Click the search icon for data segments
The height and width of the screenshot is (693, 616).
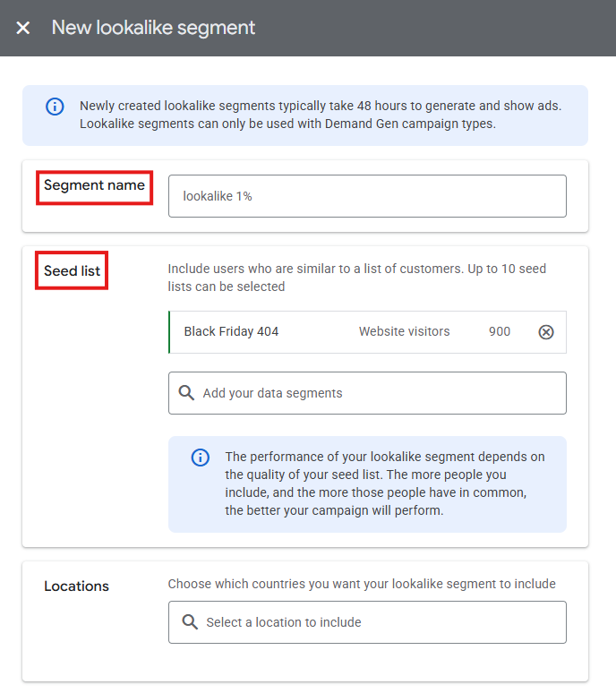tap(186, 393)
